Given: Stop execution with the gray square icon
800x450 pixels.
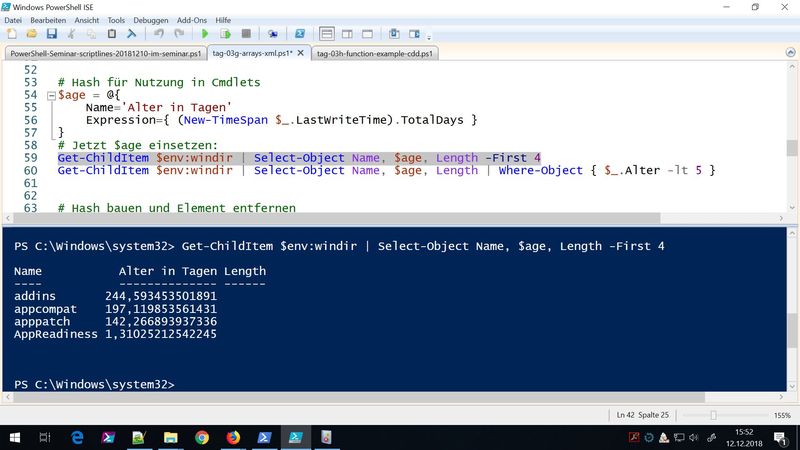Looking at the screenshot, I should coord(246,33).
